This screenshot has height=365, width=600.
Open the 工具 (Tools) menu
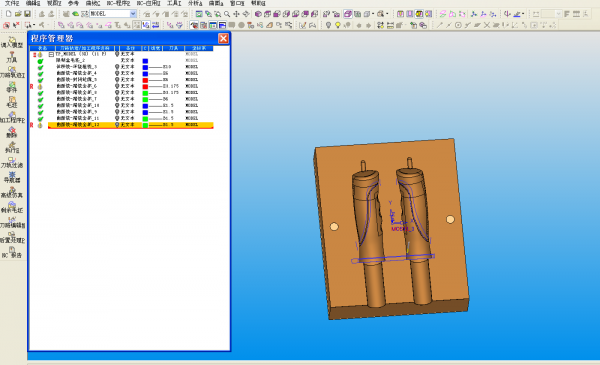coord(174,3)
